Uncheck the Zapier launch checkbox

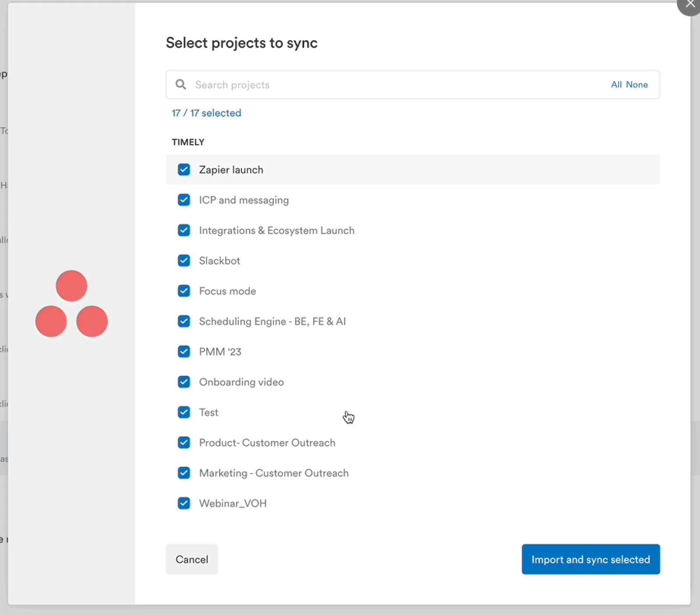coord(184,170)
